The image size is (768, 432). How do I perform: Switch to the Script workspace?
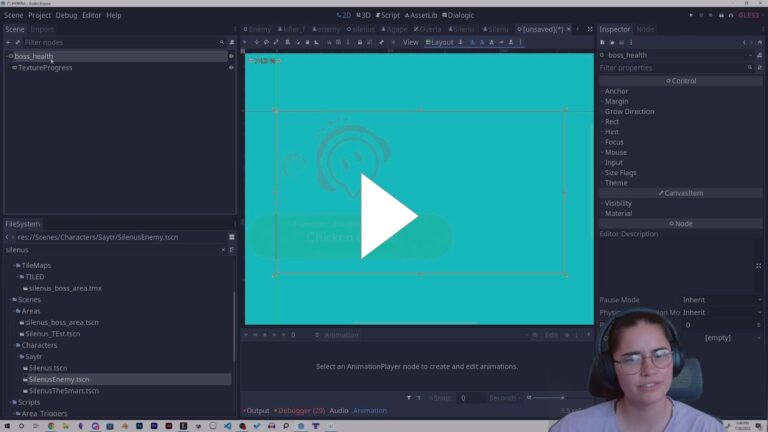(x=388, y=15)
